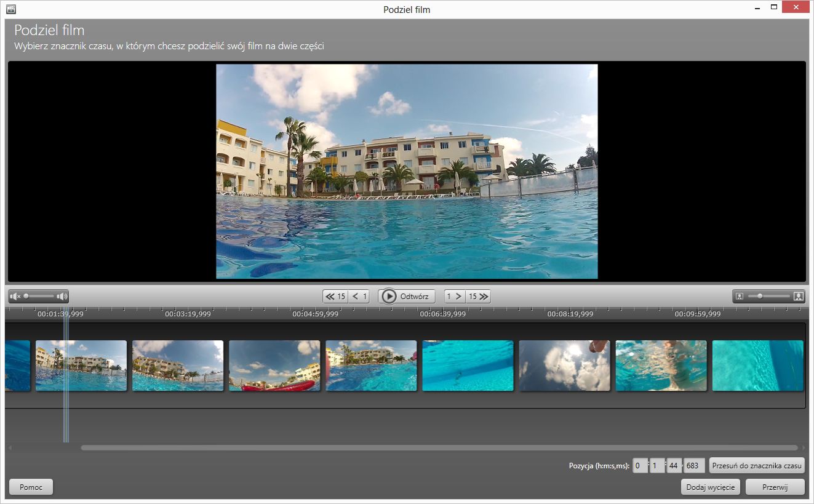Screen dimensions: 814x504
Task: Click the blue playhead position marker
Action: (x=66, y=375)
